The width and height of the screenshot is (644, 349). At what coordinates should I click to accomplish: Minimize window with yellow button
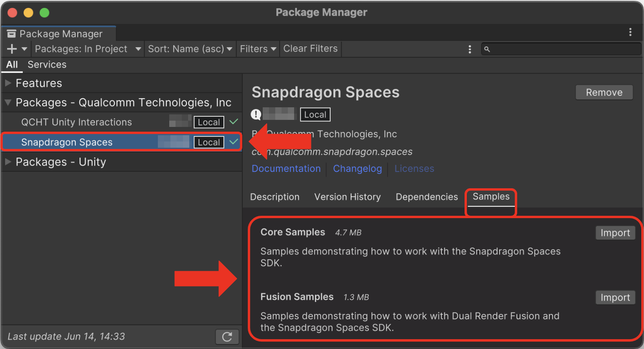click(28, 13)
